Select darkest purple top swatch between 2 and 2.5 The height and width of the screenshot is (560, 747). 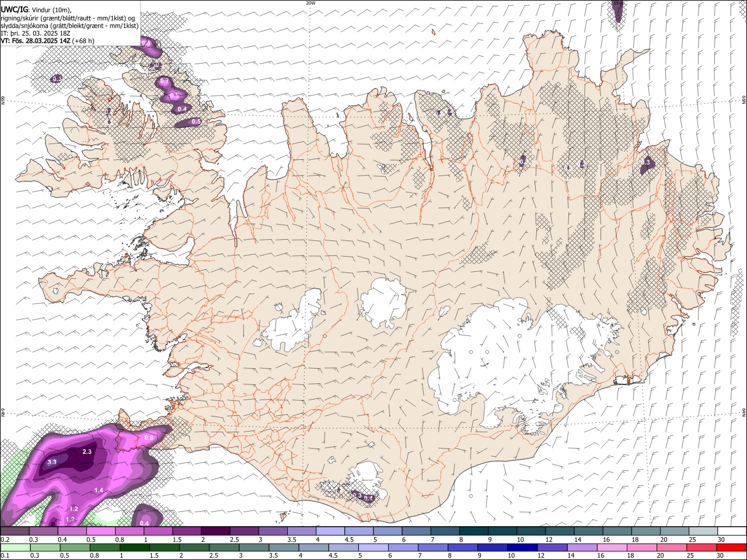coord(215,531)
